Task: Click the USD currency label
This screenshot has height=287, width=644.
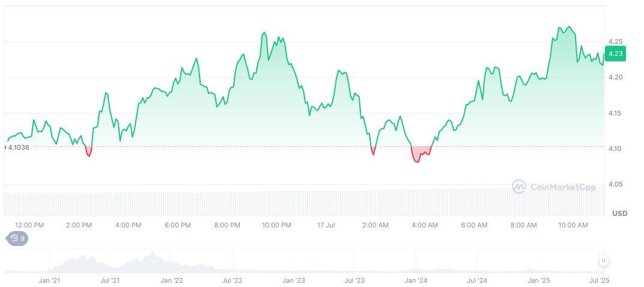Action: pos(619,214)
